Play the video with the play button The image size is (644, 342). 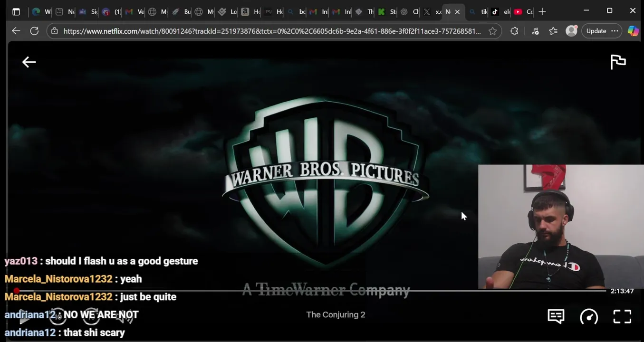[24, 316]
